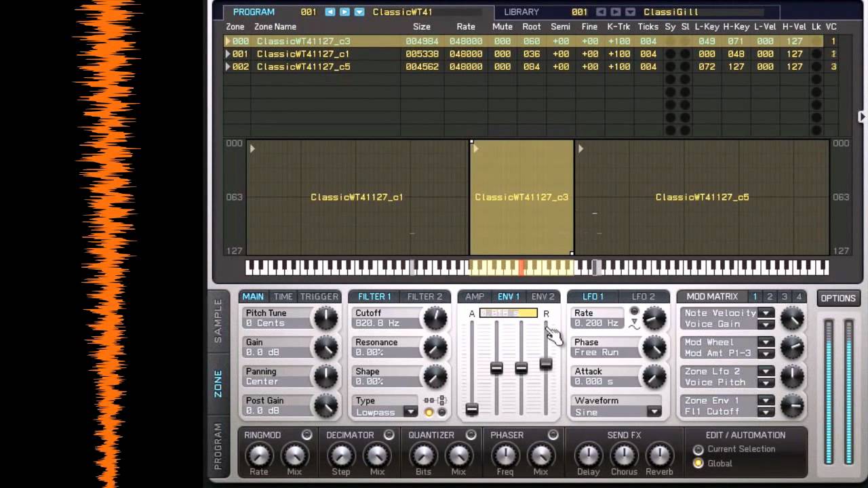Open the Voice Gain destination dropdown
868x488 pixels.
(x=766, y=324)
